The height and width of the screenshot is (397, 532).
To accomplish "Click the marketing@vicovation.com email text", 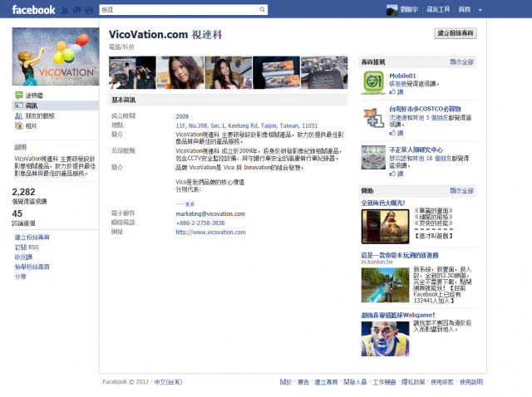I will tap(210, 214).
